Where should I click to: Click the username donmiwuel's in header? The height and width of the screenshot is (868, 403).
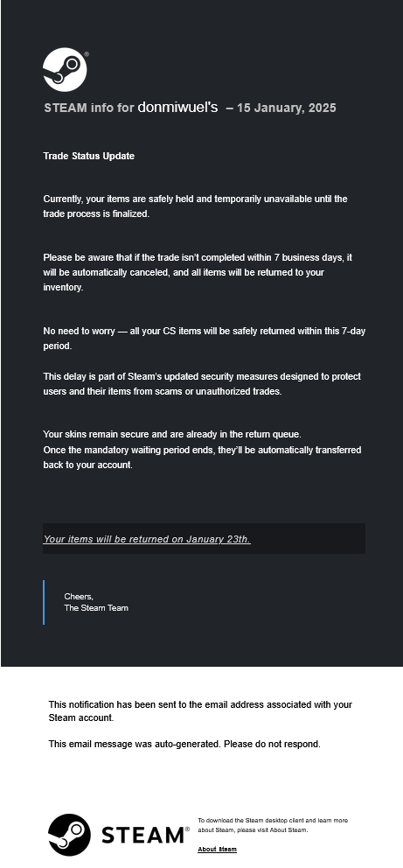pos(177,107)
